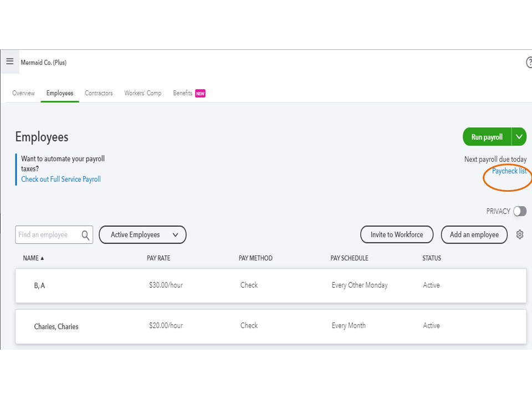Viewport: 532px width, 399px height.
Task: Open employee Charies, Charies row
Action: click(x=56, y=326)
